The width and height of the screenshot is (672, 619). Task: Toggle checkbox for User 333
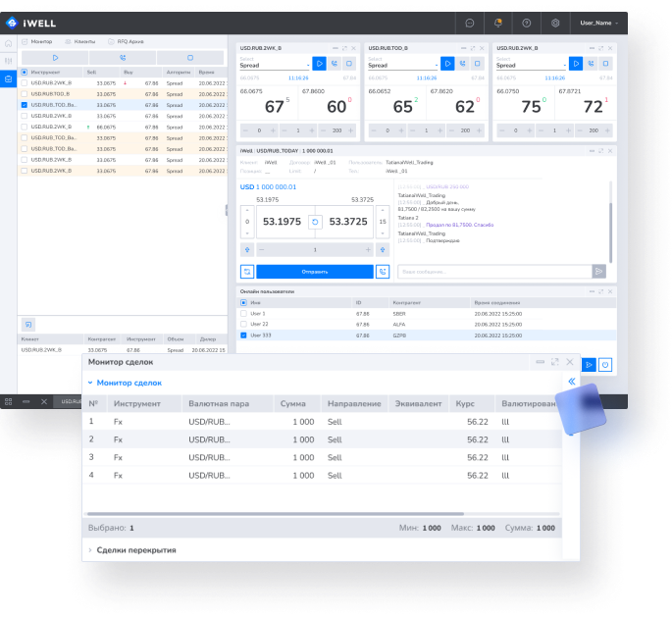tap(243, 335)
